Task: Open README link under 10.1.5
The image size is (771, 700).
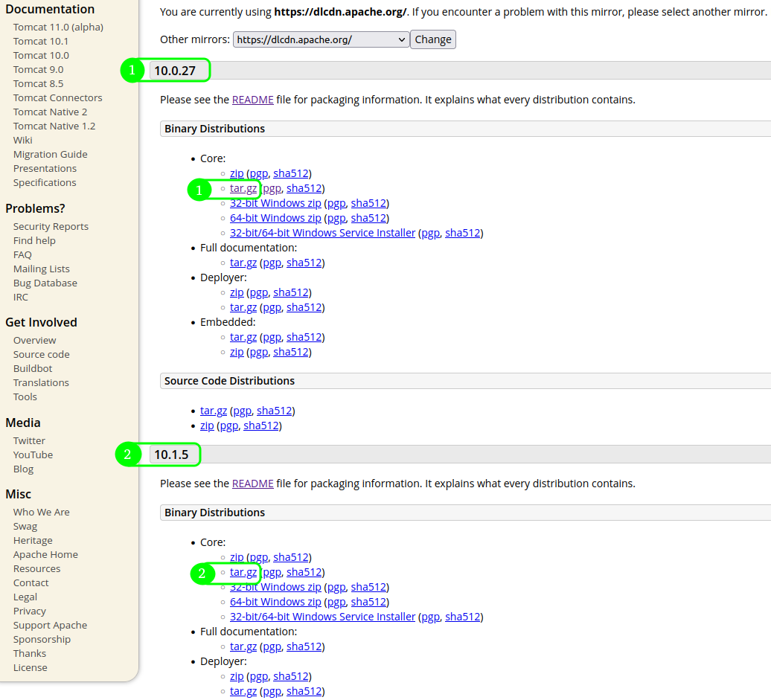Action: point(253,484)
